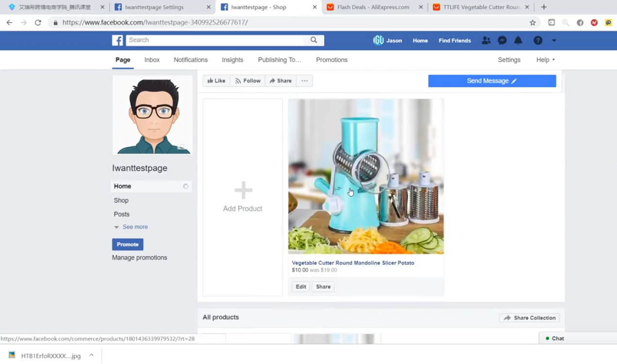Close the TTLIFE Vegetable Cutter tab
617x364 pixels.
pyautogui.click(x=527, y=7)
